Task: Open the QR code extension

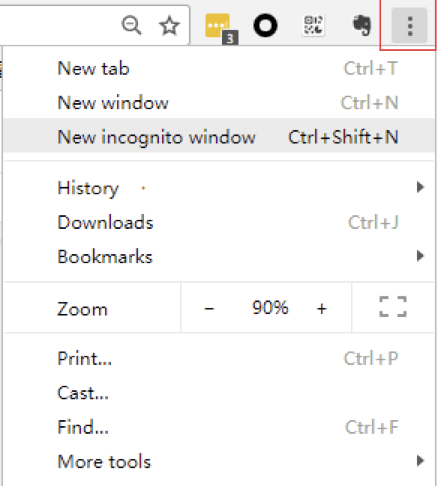Action: point(313,25)
